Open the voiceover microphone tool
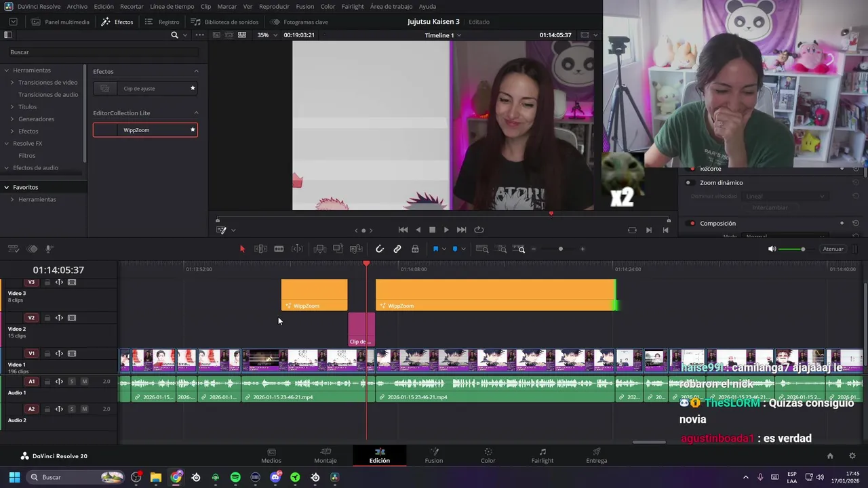Image resolution: width=868 pixels, height=488 pixels. (x=49, y=249)
